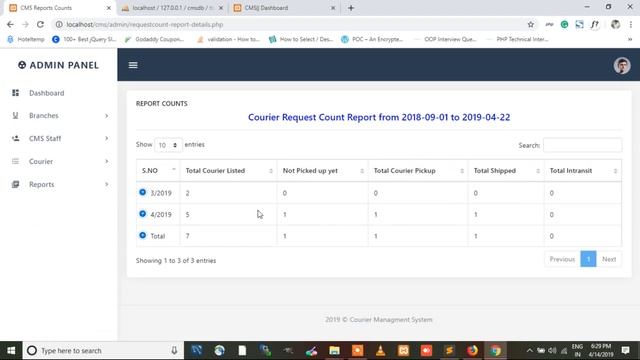Select page 1 in pagination
Image resolution: width=640 pixels, height=360 pixels.
pos(588,259)
